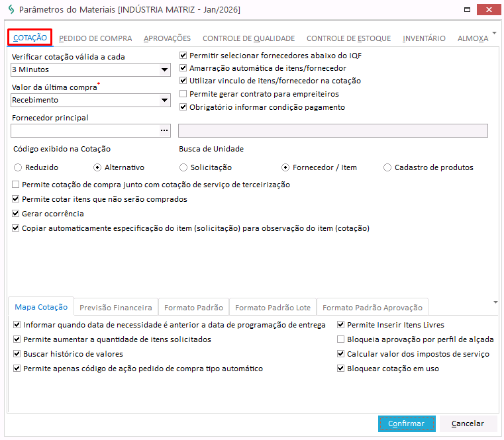This screenshot has height=440, width=504.
Task: Open Formato Padrão Lote sub-tab
Action: click(273, 308)
